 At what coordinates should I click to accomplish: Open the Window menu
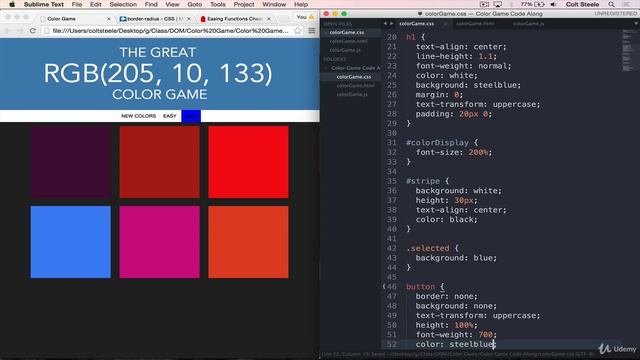pyautogui.click(x=274, y=4)
